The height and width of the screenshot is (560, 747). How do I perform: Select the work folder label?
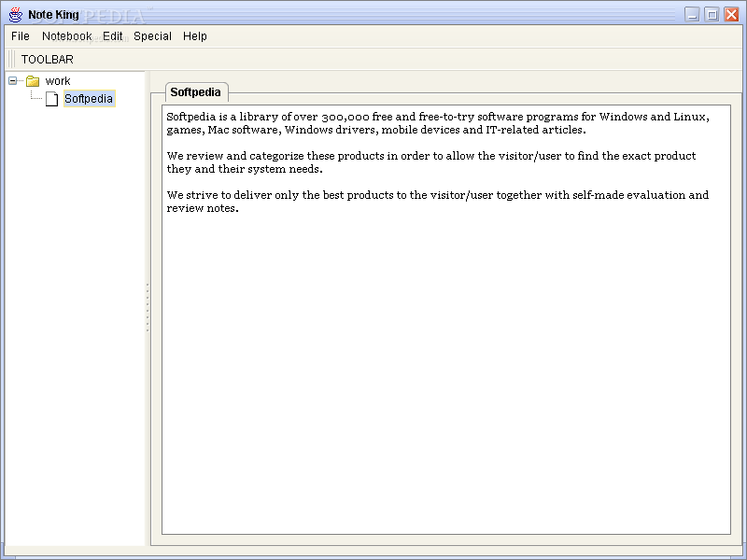[x=58, y=81]
